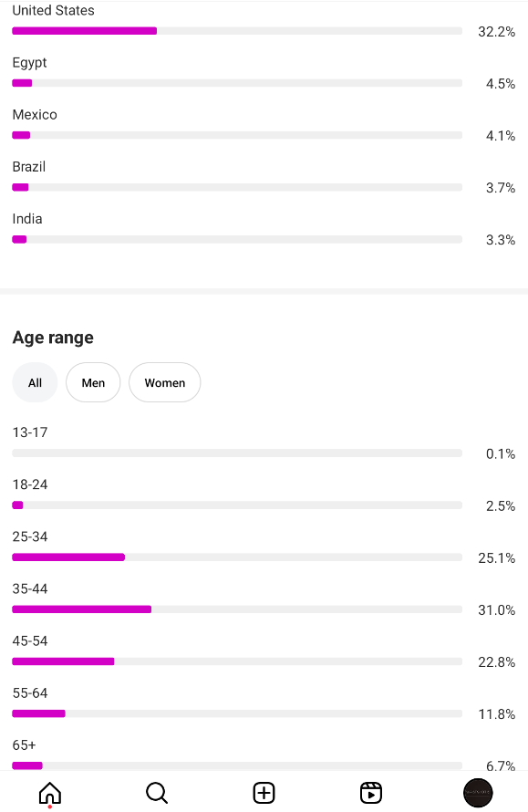Image resolution: width=528 pixels, height=812 pixels.
Task: Click the 45-54 age range bar
Action: point(237,661)
